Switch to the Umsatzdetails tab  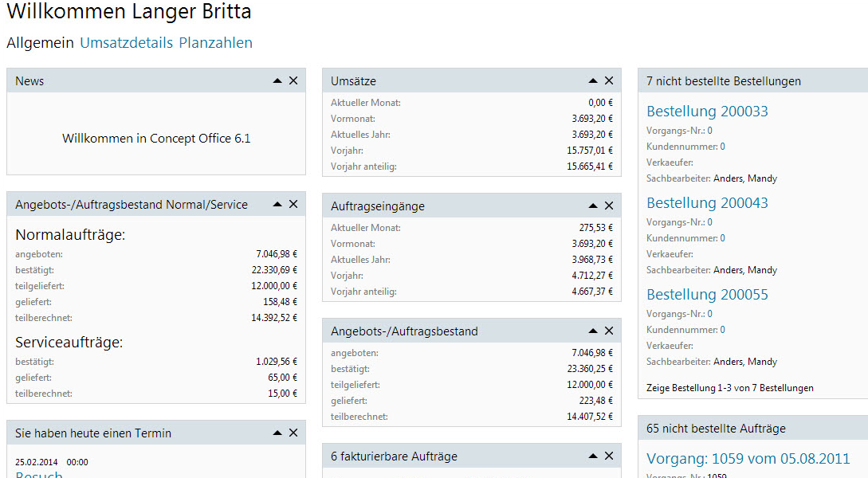pos(126,43)
